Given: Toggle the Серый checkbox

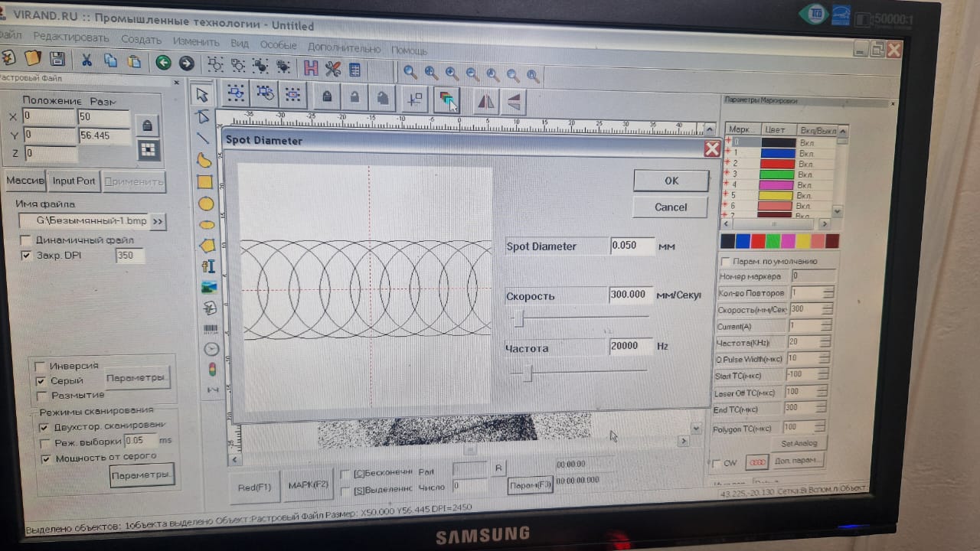Looking at the screenshot, I should click(x=41, y=380).
